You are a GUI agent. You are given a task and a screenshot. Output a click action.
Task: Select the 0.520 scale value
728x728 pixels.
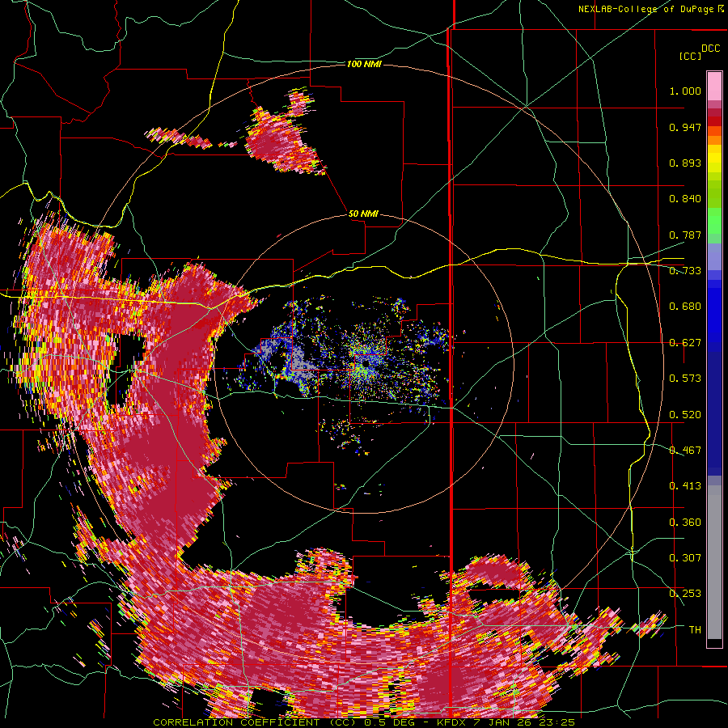point(685,415)
